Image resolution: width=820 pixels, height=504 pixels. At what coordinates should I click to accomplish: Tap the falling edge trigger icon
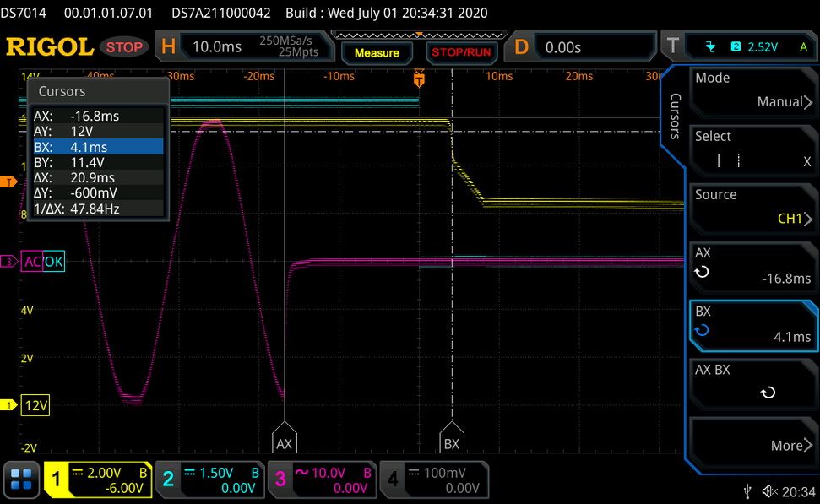710,47
